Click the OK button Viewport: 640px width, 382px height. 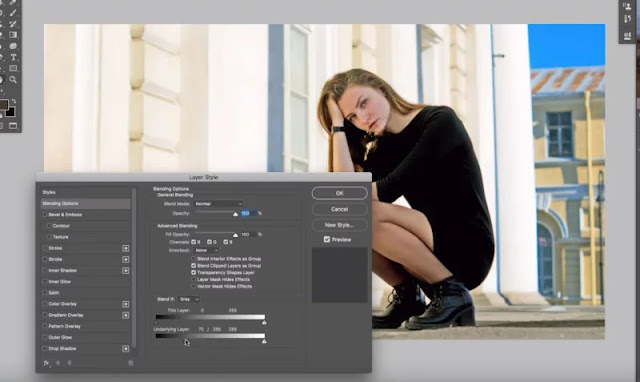(x=340, y=193)
